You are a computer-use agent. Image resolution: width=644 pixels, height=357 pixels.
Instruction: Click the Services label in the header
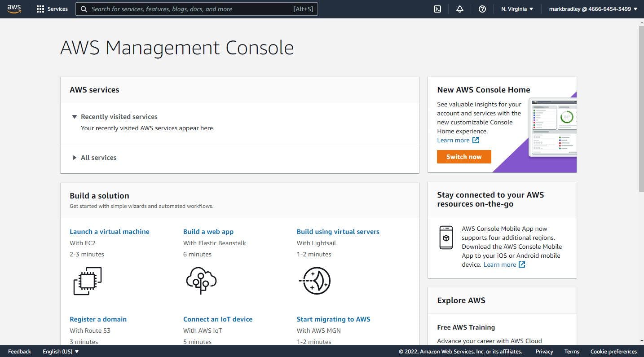[x=57, y=9]
